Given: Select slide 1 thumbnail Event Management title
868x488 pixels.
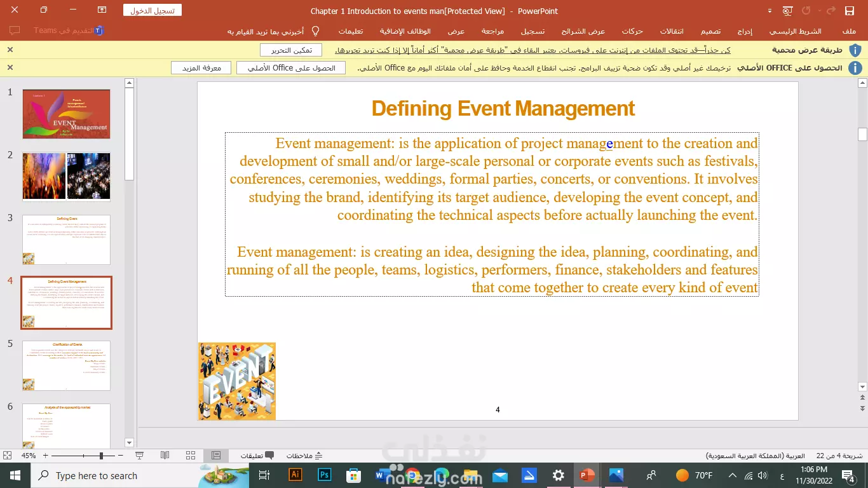Looking at the screenshot, I should 66,114.
